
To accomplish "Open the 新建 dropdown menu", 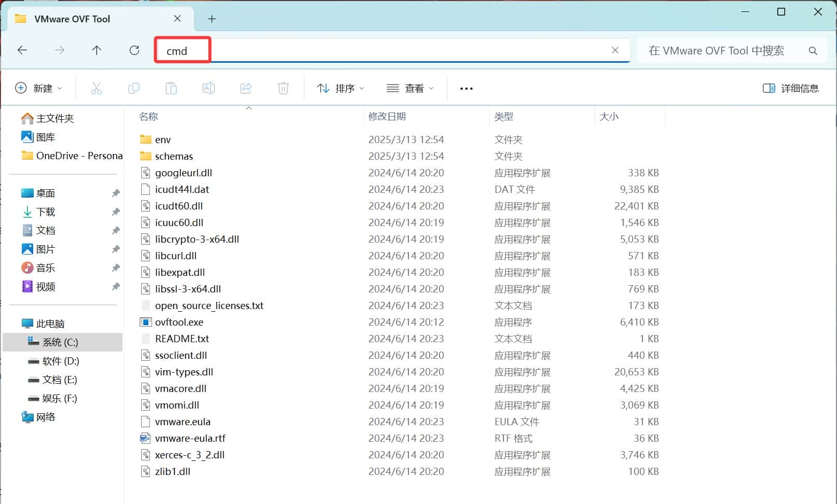I will pyautogui.click(x=39, y=88).
